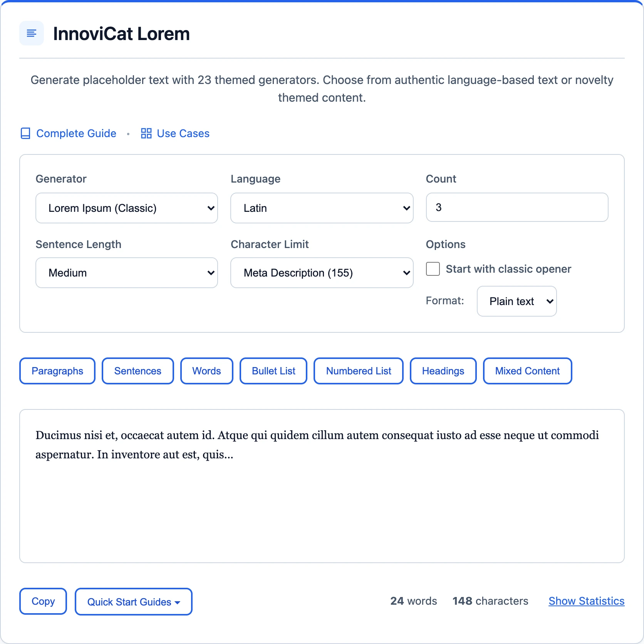
Task: Click the InnoviCat Lorem title
Action: pyautogui.click(x=121, y=34)
